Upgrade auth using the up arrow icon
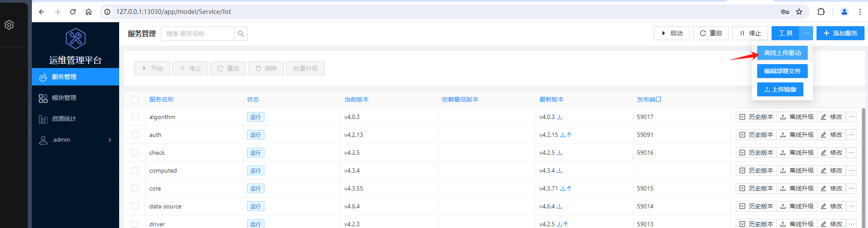Screen dimensions: 868x228 click(x=569, y=135)
